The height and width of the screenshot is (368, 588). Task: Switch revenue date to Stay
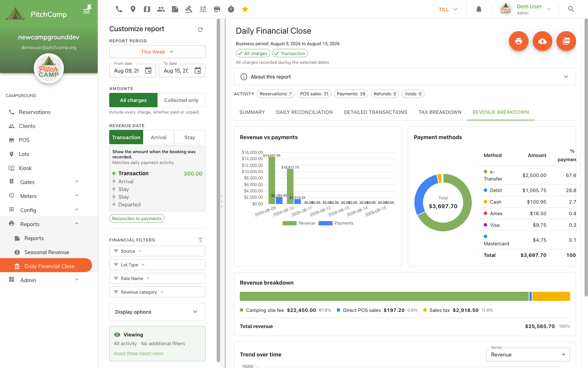[190, 137]
